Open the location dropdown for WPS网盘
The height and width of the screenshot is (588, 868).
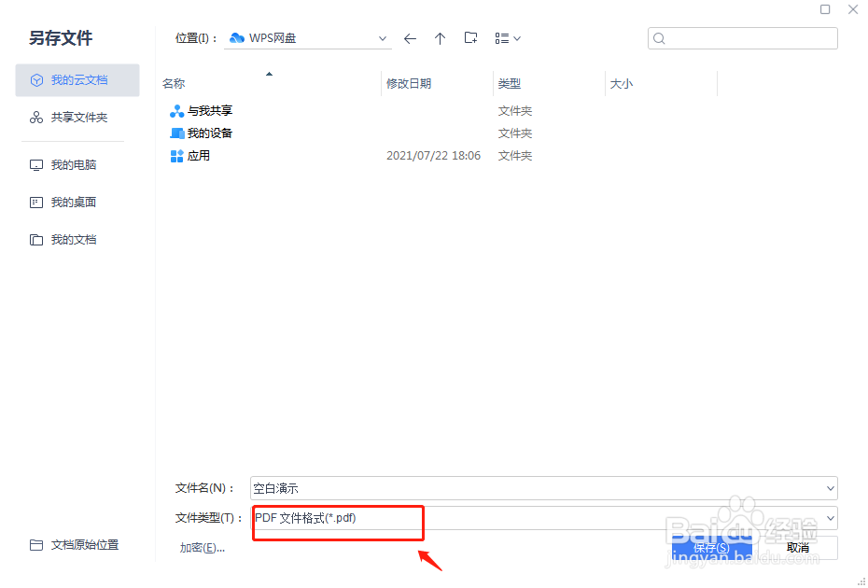pyautogui.click(x=382, y=39)
